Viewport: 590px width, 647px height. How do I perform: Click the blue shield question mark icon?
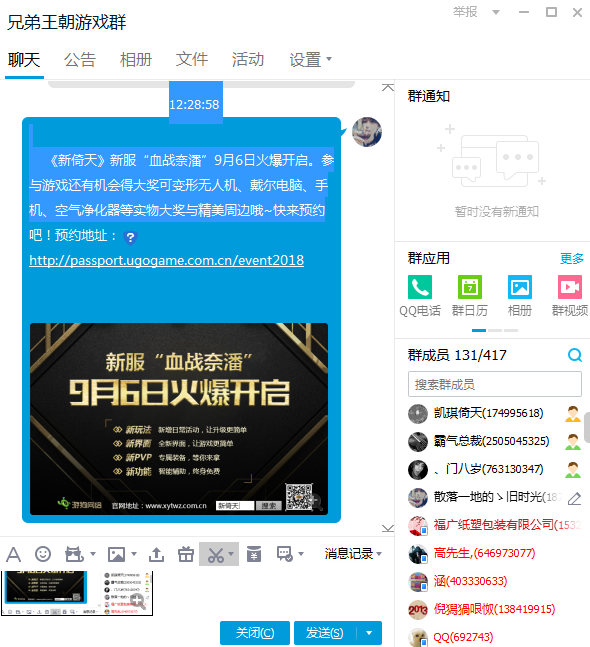coord(130,237)
